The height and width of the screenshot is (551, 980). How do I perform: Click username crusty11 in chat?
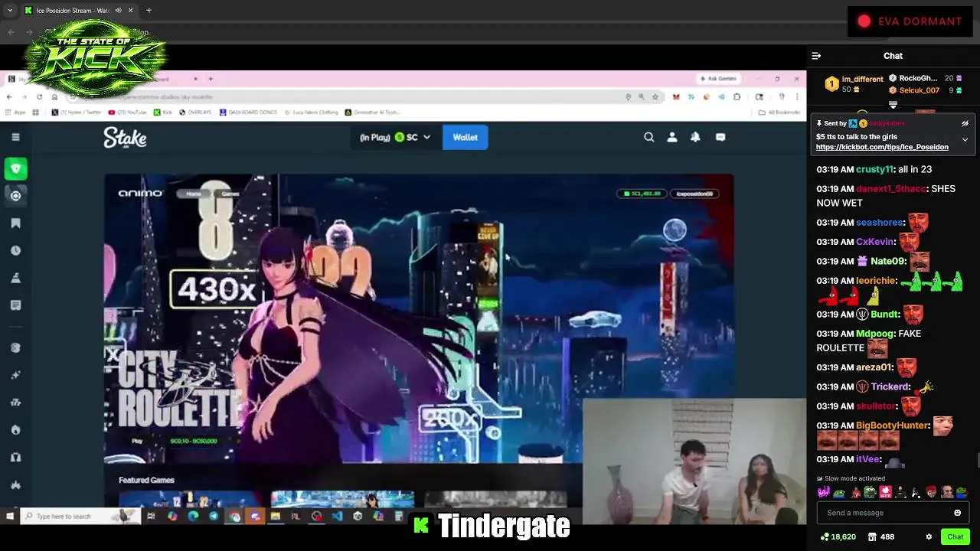point(874,169)
